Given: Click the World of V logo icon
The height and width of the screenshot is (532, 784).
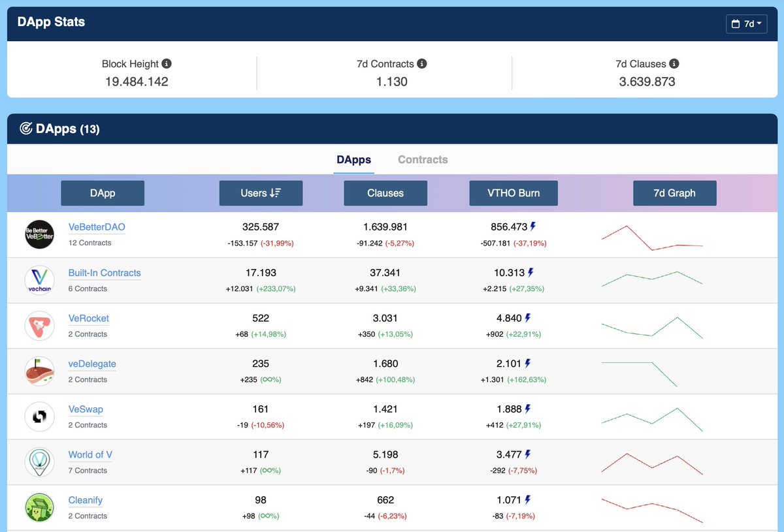Looking at the screenshot, I should click(39, 462).
